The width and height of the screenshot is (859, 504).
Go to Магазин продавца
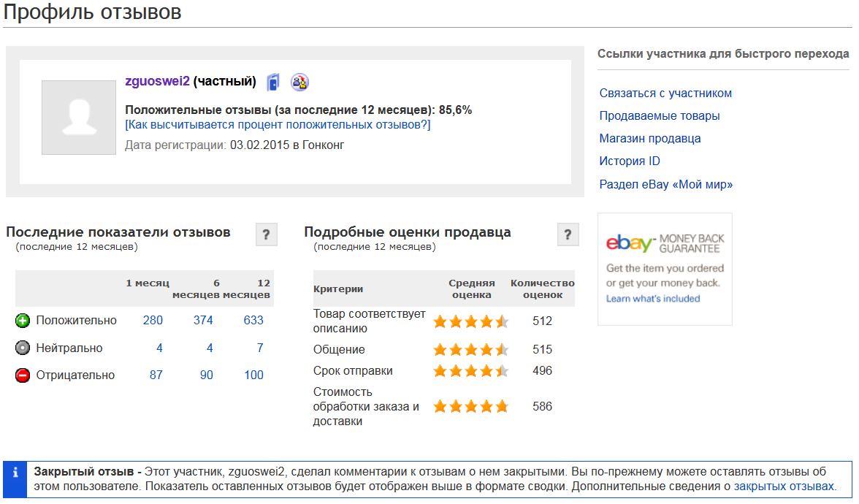coord(650,138)
